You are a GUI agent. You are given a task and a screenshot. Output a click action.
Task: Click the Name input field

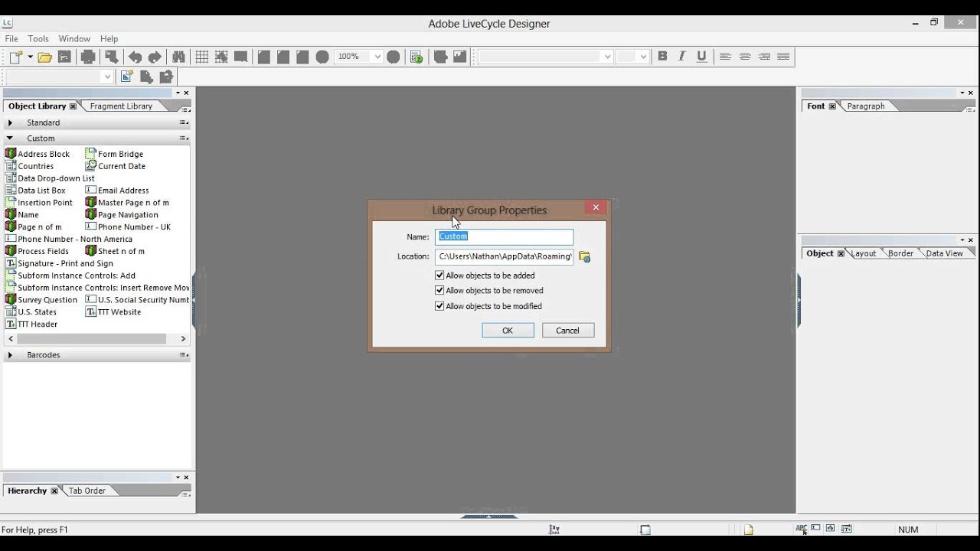[504, 237]
